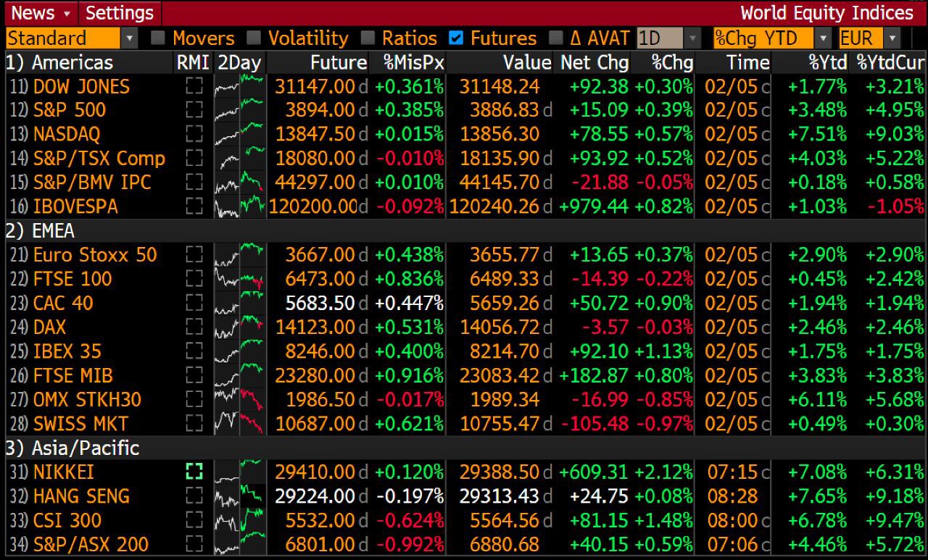Open the HANG SENG 2Day sparkline chart

[239, 496]
